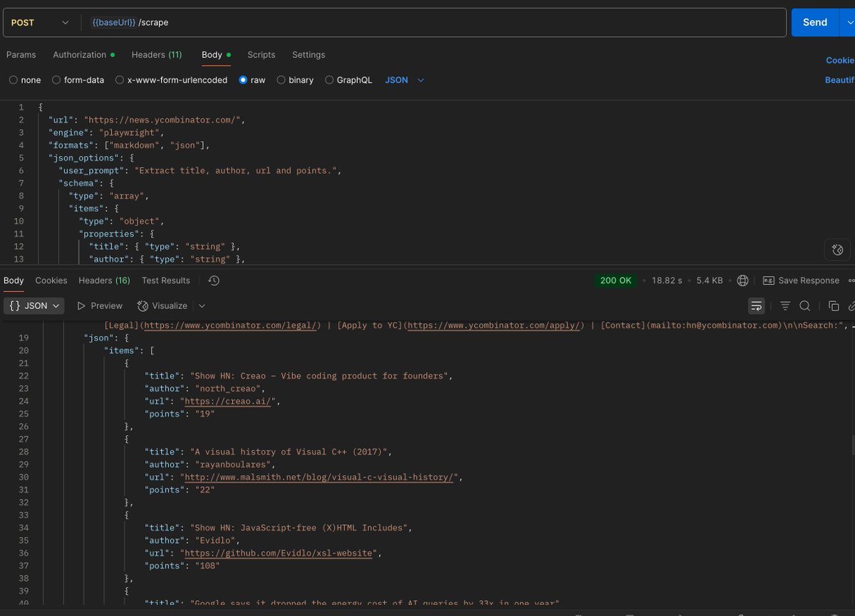Click the Preview button
The image size is (855, 616).
tap(100, 306)
